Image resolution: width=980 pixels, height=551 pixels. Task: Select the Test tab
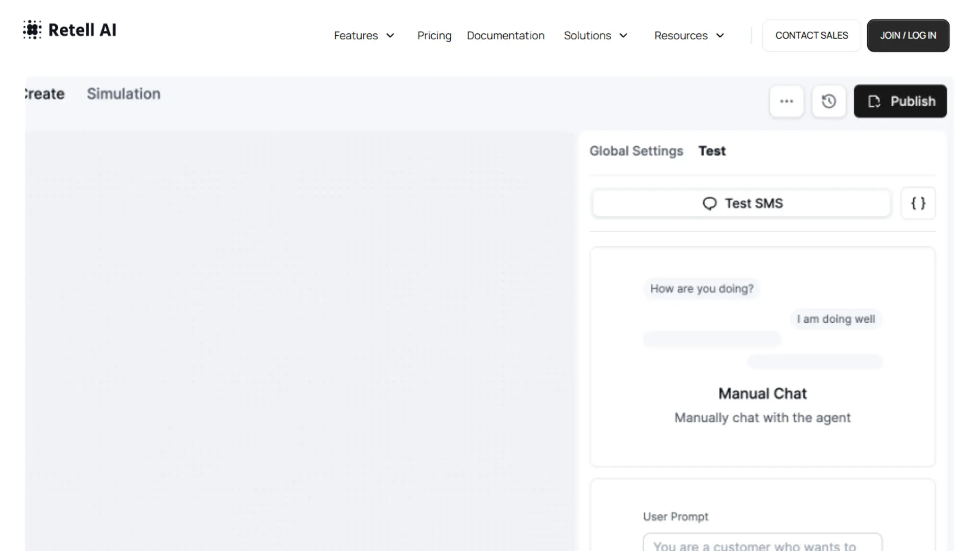(x=711, y=151)
